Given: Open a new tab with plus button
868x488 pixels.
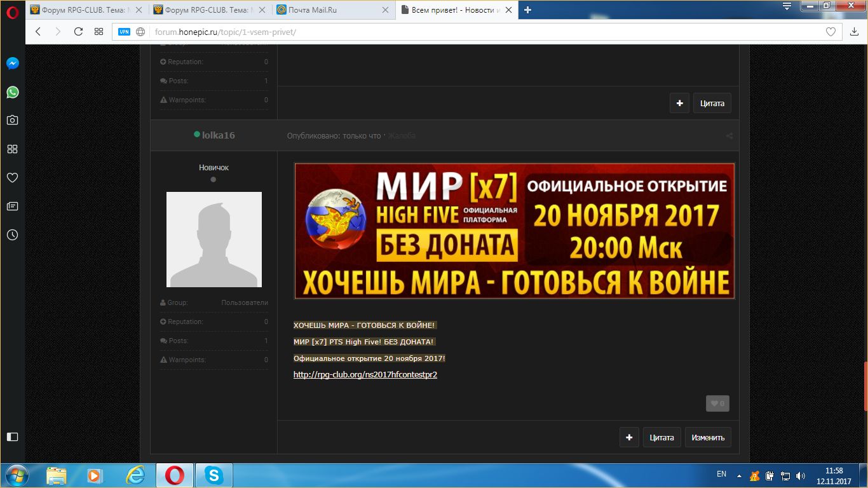Looking at the screenshot, I should pos(527,10).
